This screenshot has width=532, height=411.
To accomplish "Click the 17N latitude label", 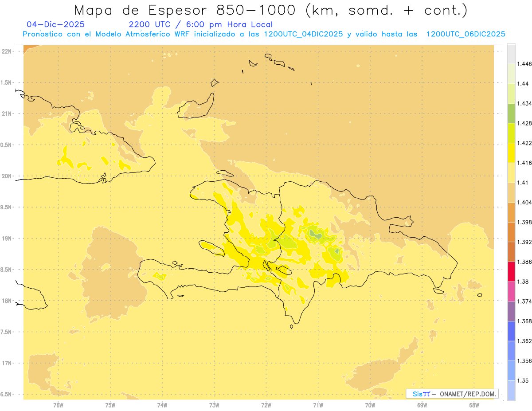I will click(x=7, y=363).
